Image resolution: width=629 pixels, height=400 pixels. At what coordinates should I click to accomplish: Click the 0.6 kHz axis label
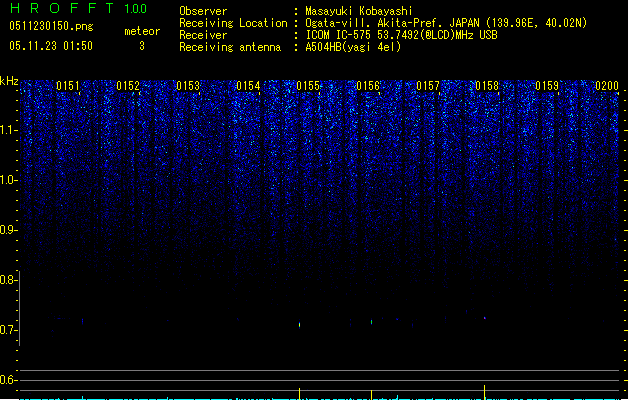pyautogui.click(x=9, y=380)
